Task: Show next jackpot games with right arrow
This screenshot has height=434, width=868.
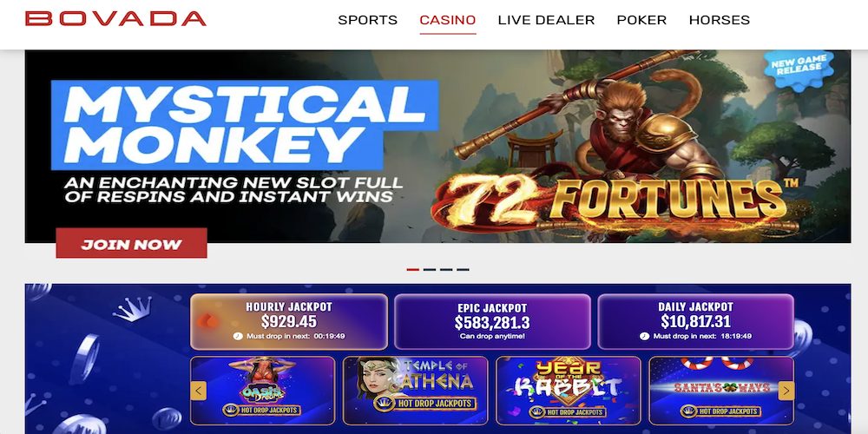Action: click(x=786, y=391)
